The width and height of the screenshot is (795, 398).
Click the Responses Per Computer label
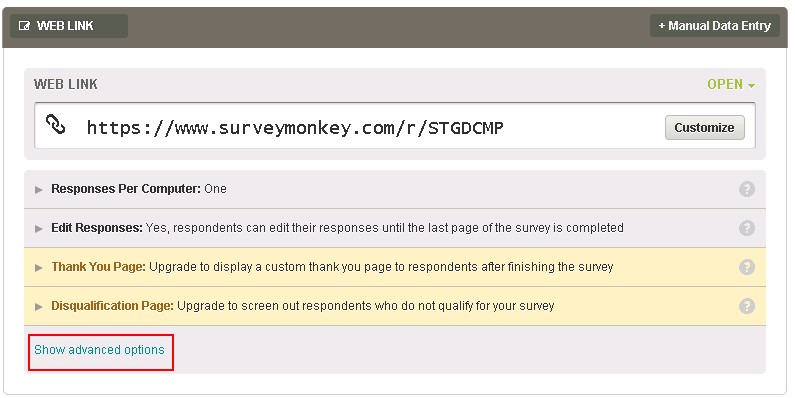126,189
